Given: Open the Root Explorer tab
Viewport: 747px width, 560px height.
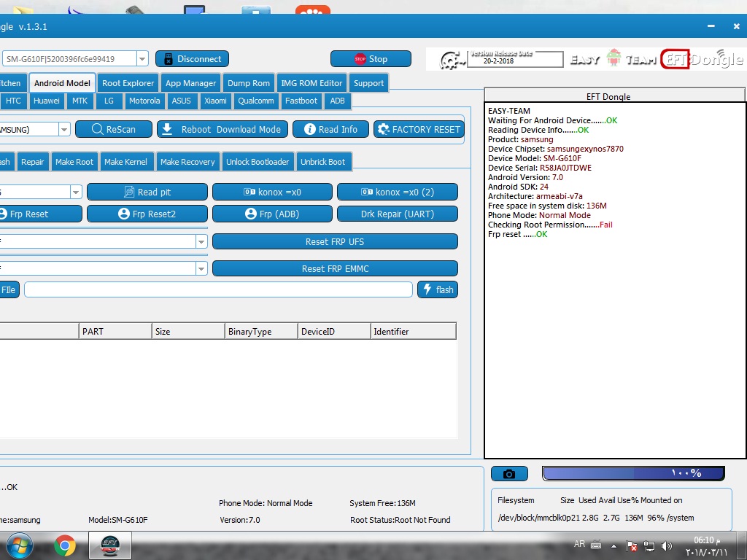Looking at the screenshot, I should pyautogui.click(x=128, y=83).
